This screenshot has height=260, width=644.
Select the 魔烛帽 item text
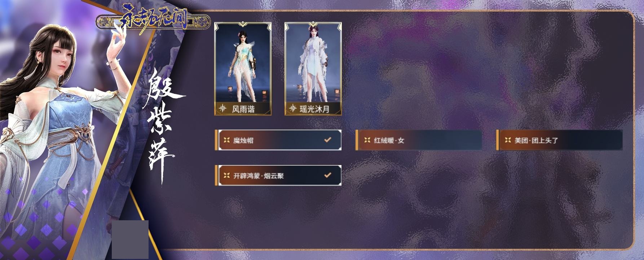[243, 140]
